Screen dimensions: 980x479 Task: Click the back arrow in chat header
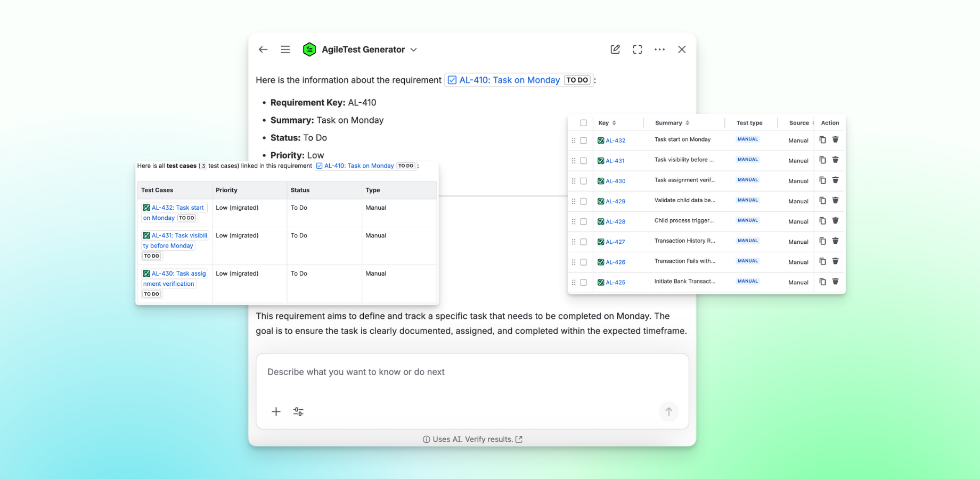pos(263,49)
